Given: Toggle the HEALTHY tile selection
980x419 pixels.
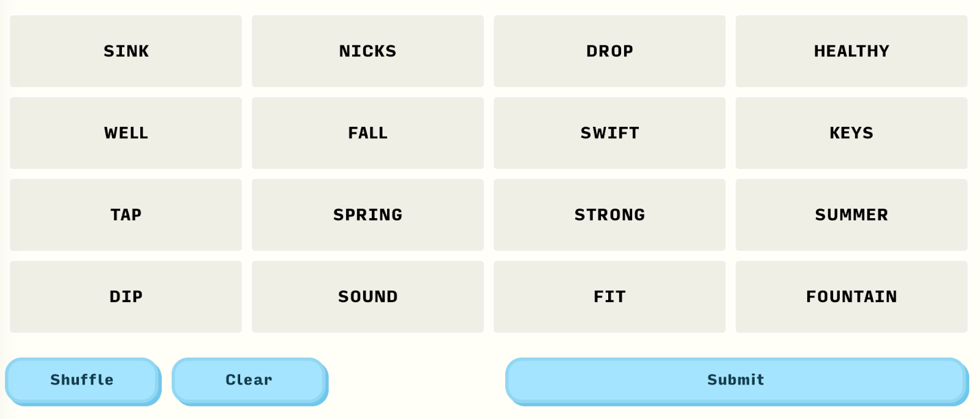Looking at the screenshot, I should pyautogui.click(x=851, y=51).
